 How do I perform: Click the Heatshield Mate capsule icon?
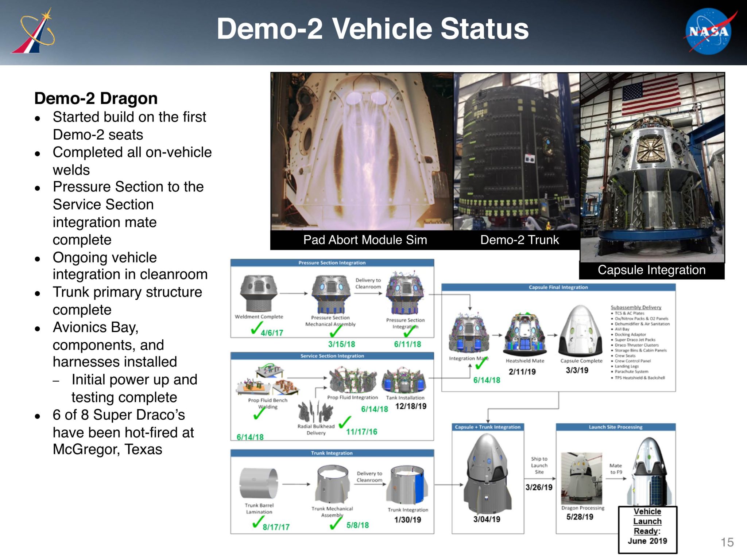525,334
